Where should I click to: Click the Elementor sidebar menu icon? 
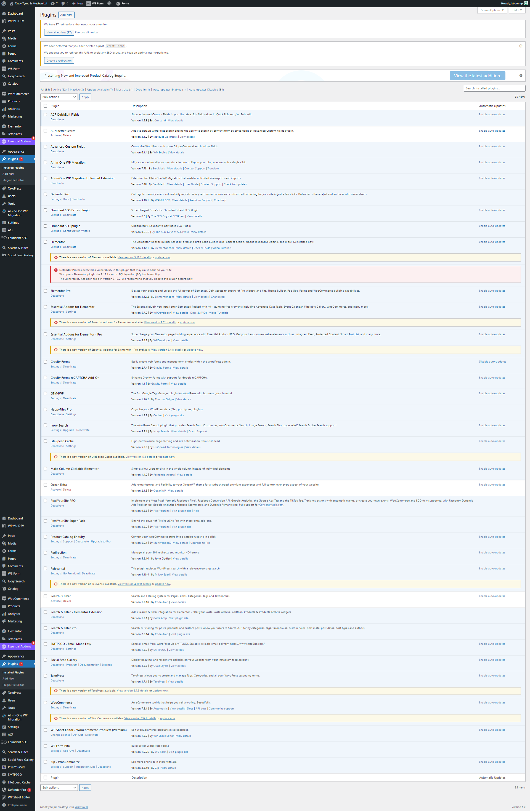coord(4,126)
